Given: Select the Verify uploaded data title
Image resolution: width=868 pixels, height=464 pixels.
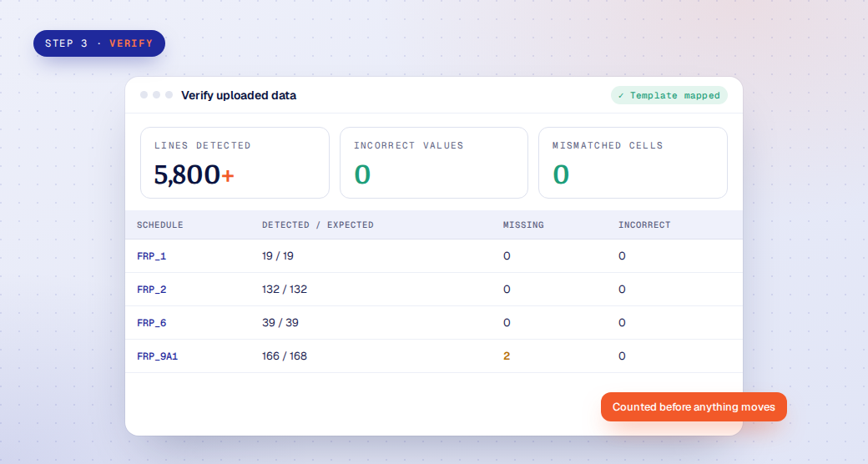Looking at the screenshot, I should pyautogui.click(x=239, y=95).
